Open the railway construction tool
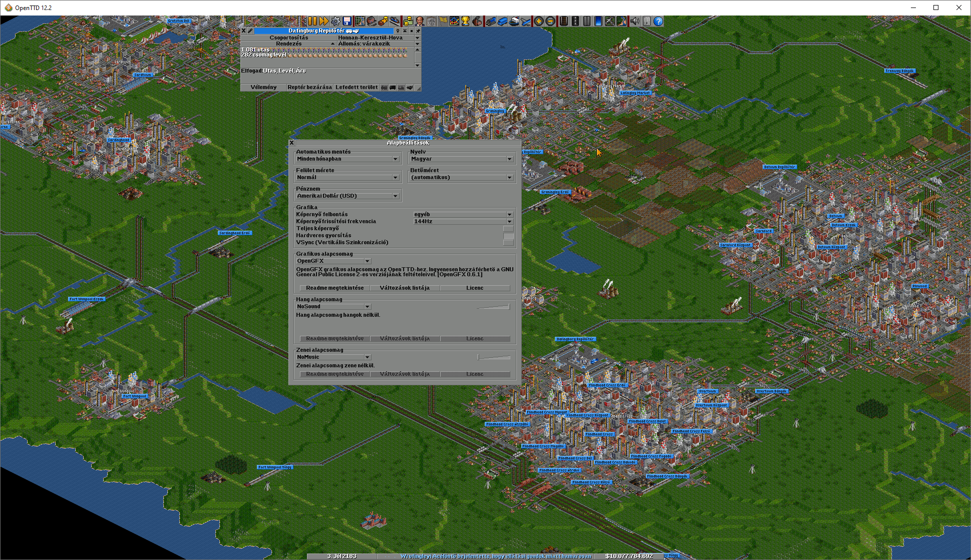Screen dimensions: 971x560 [563, 21]
